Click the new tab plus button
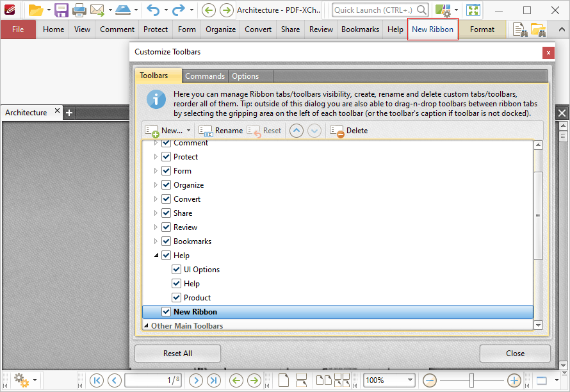 click(x=69, y=113)
